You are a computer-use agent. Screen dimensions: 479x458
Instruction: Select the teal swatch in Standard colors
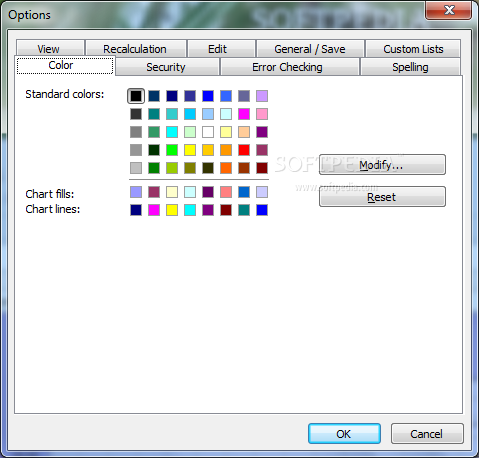(x=154, y=114)
